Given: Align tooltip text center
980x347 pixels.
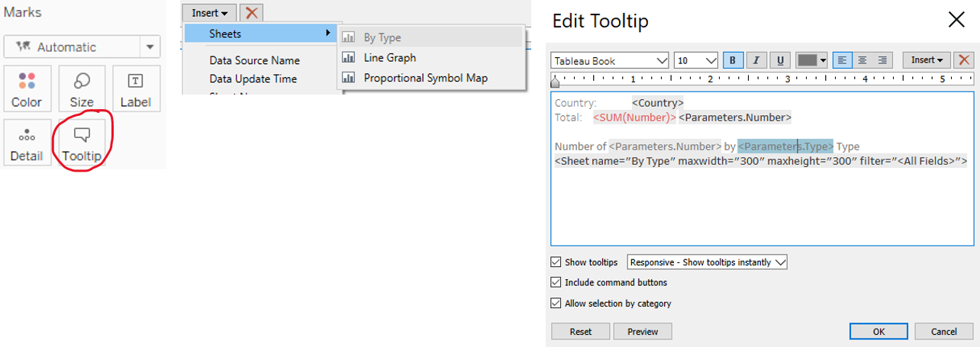Looking at the screenshot, I should click(x=862, y=60).
